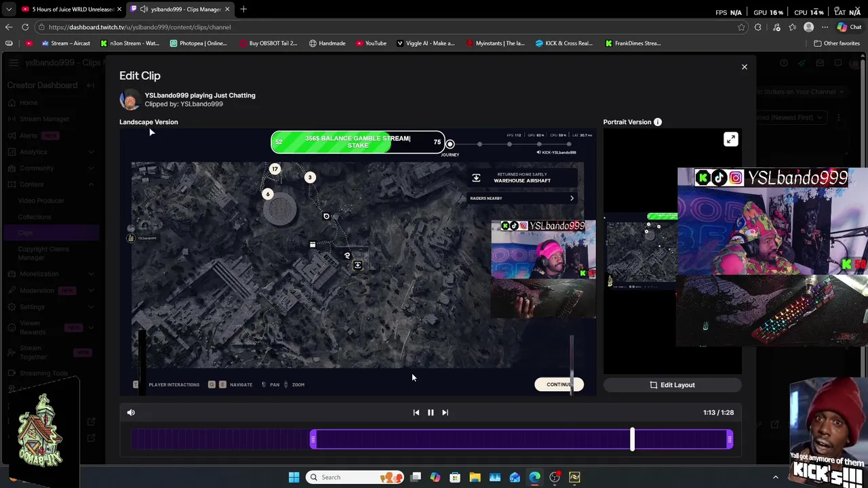Viewport: 868px width, 488px height.
Task: Click the white playhead on the timeline
Action: tap(632, 440)
